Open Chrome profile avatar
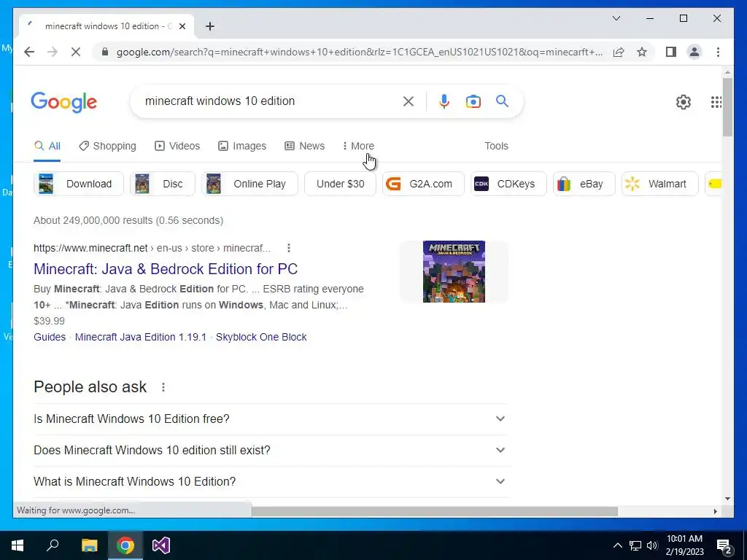The image size is (747, 560). pos(694,52)
